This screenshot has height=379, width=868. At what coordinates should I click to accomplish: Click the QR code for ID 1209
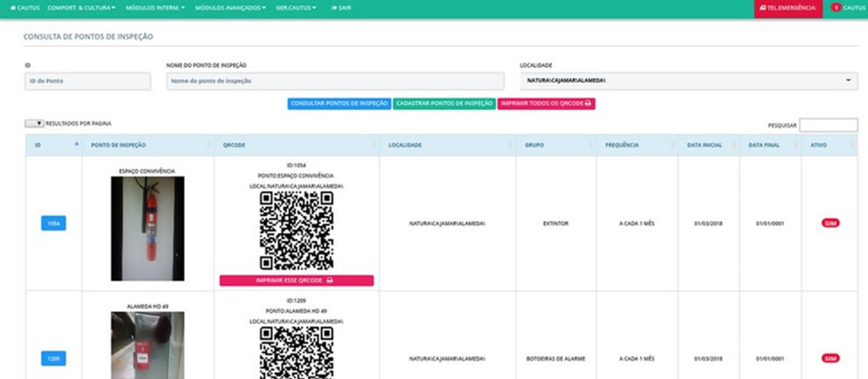coord(296,353)
